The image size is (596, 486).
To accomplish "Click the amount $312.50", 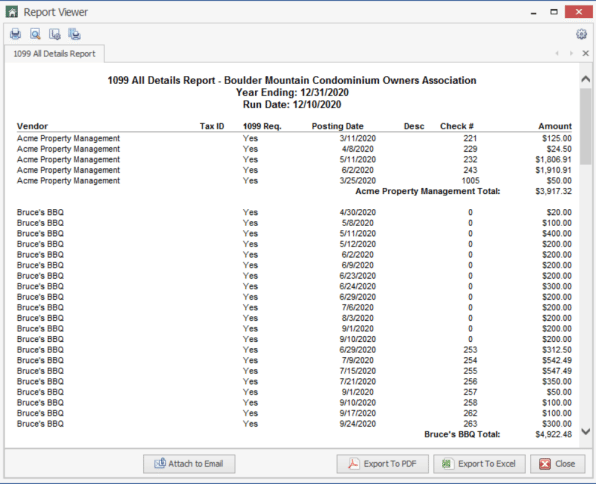I will tap(557, 350).
